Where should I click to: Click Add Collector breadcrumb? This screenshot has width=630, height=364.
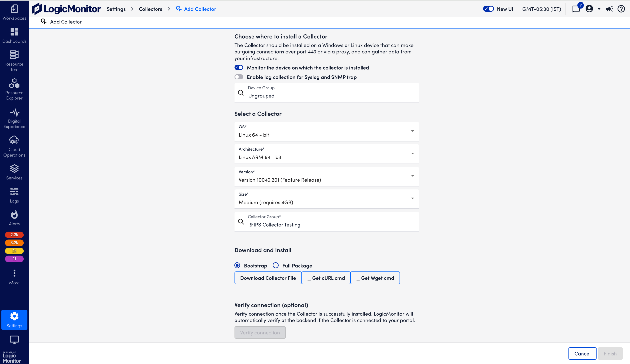[x=200, y=9]
